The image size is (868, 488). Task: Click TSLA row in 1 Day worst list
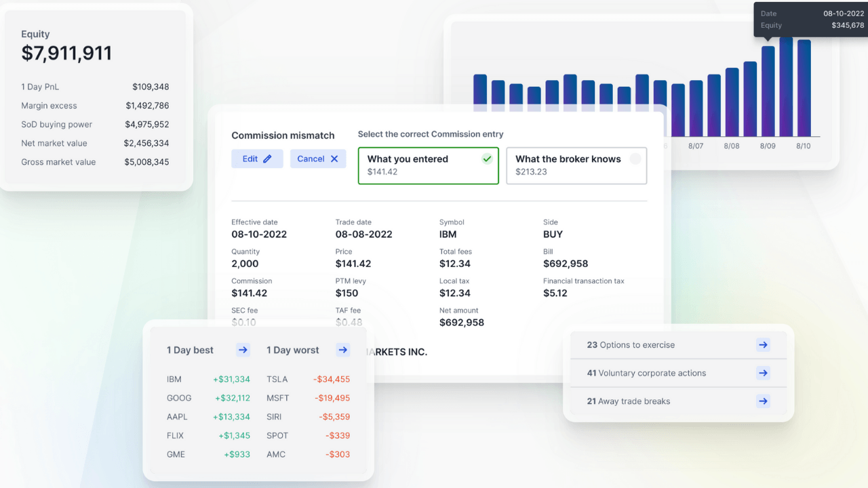pos(308,380)
